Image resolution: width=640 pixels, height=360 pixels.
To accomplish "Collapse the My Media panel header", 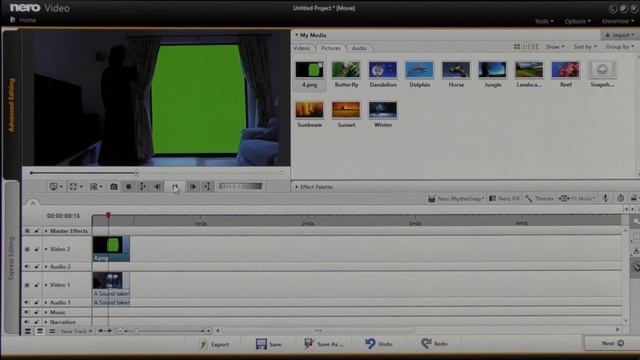I will click(310, 36).
